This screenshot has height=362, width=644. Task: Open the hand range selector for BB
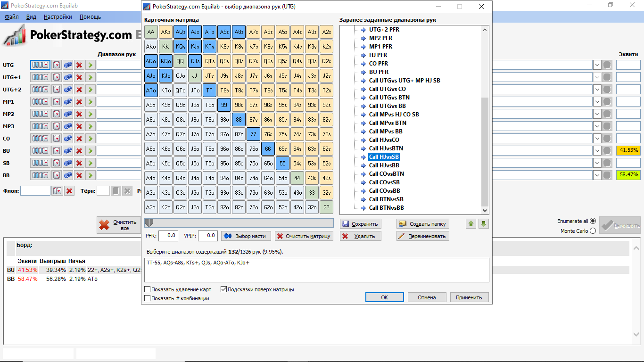(x=40, y=175)
